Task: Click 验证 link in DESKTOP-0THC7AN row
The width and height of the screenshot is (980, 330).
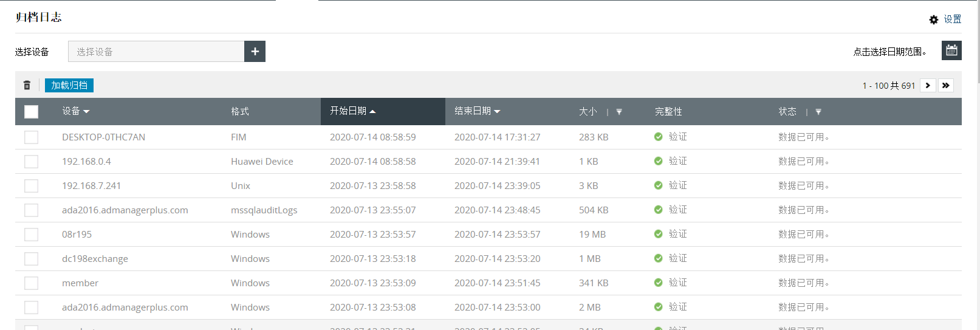Action: pyautogui.click(x=678, y=137)
